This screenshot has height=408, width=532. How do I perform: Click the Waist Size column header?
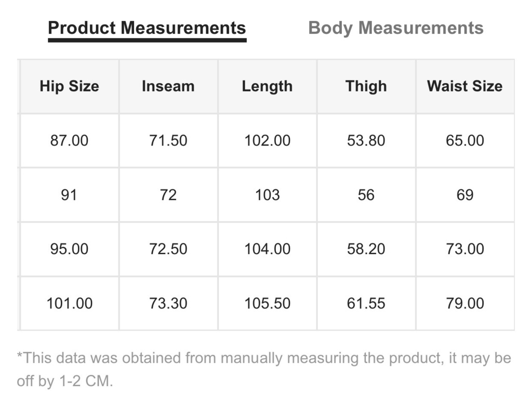tap(465, 86)
